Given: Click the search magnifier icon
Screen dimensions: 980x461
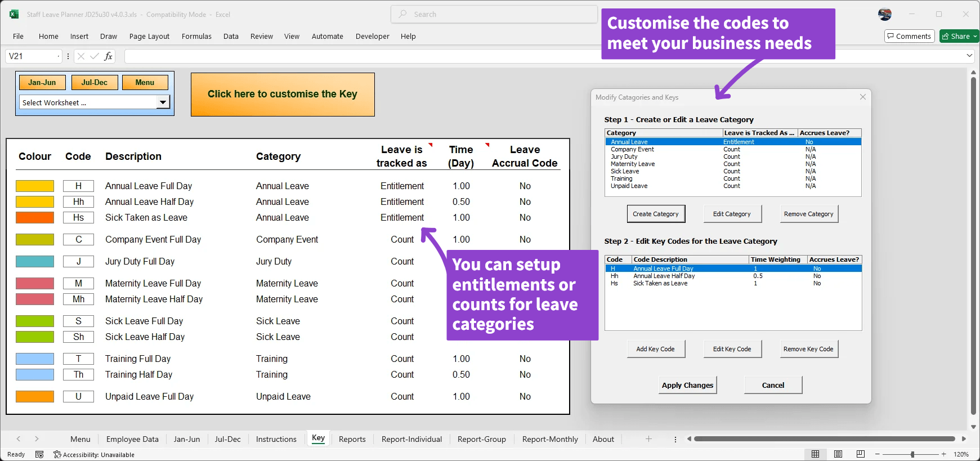Looking at the screenshot, I should click(402, 14).
